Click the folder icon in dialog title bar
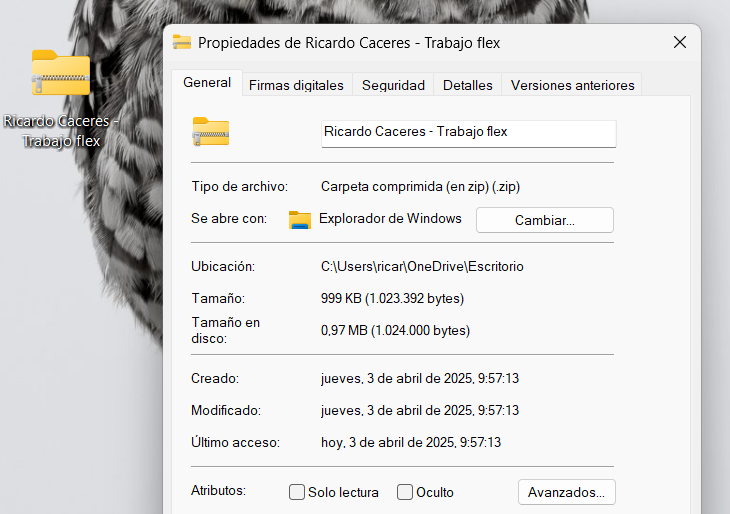 [182, 42]
